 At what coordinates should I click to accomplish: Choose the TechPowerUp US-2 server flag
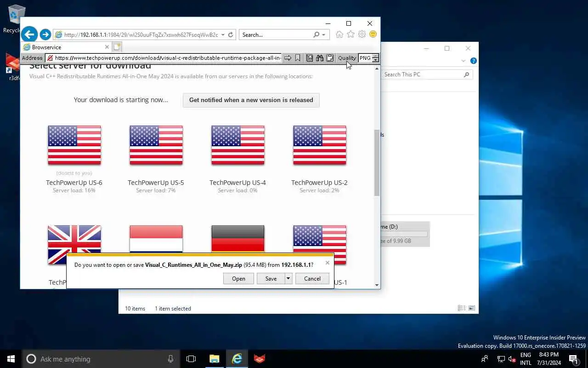[320, 145]
